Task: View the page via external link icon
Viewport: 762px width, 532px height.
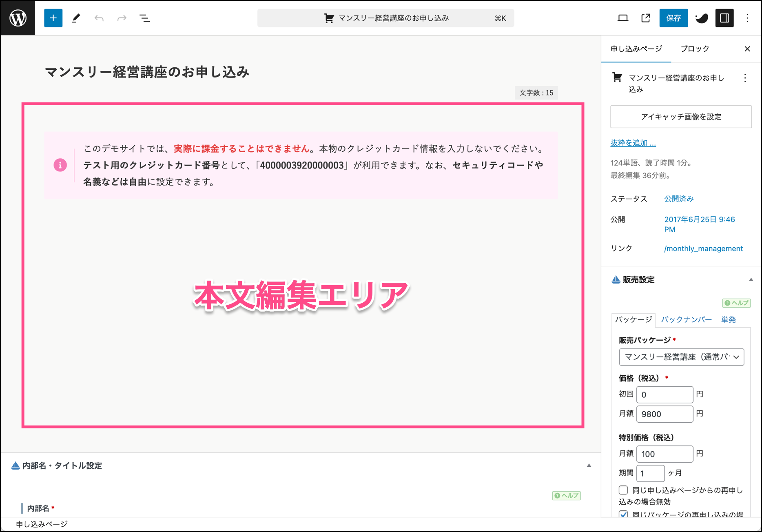Action: point(645,18)
